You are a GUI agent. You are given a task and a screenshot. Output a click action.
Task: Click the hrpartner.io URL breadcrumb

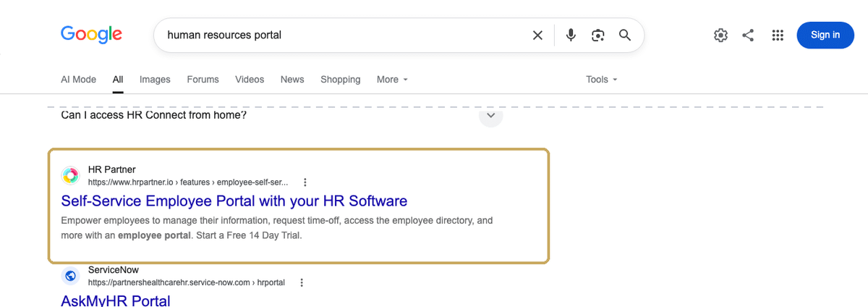[188, 182]
